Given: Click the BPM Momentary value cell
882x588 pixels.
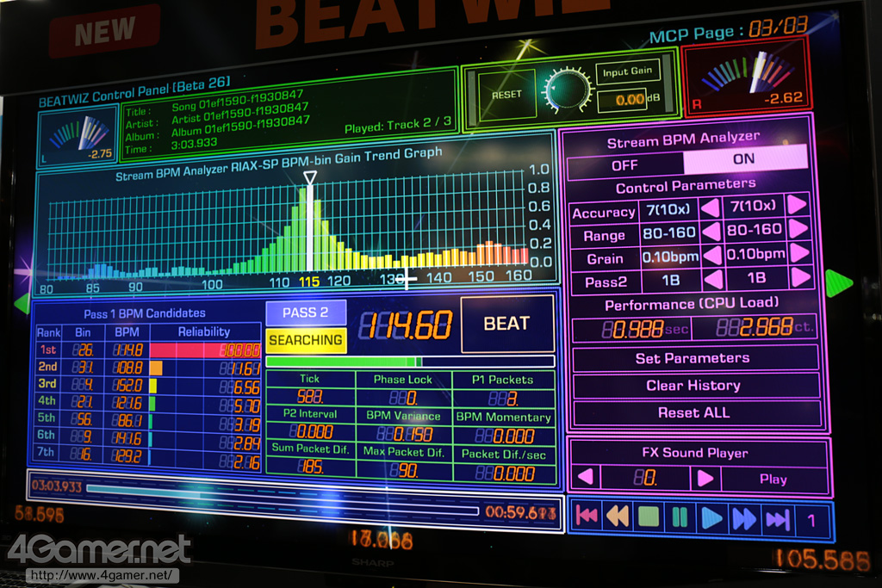Looking at the screenshot, I should coord(505,436).
